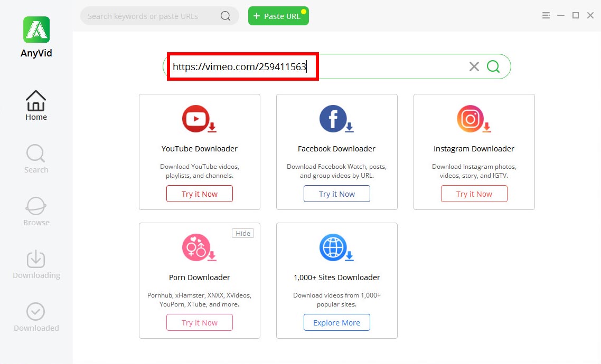The image size is (601, 364).
Task: Click Try it Now under Facebook Downloader
Action: click(x=337, y=194)
